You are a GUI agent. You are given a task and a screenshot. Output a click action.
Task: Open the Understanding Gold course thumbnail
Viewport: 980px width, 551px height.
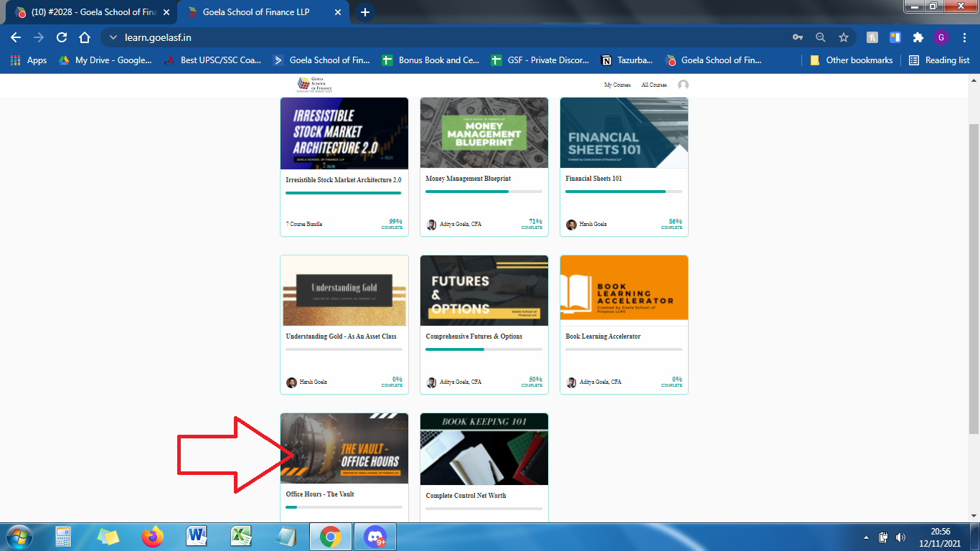[x=344, y=291]
